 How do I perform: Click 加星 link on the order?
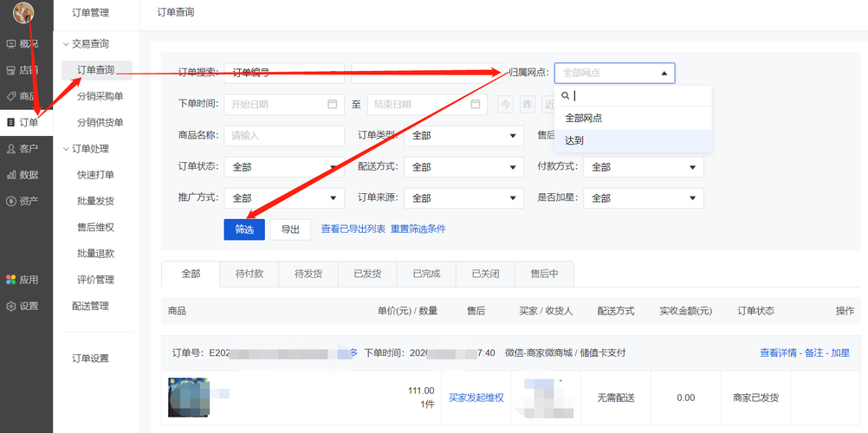coord(840,352)
